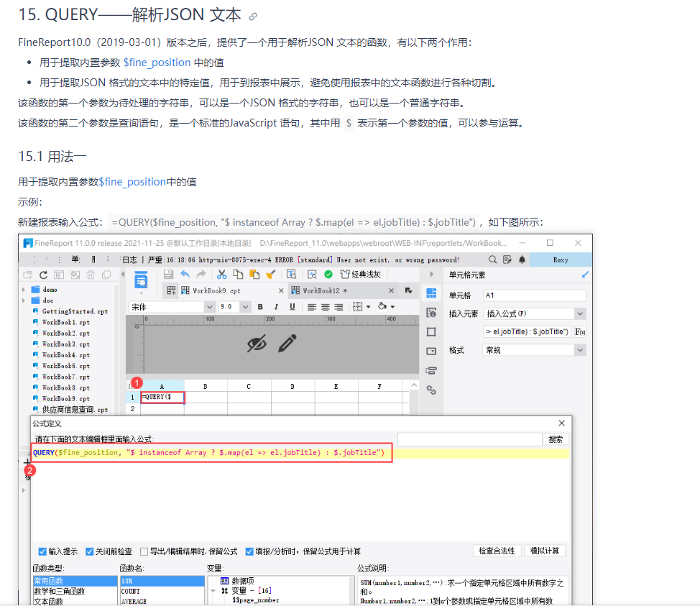Open the cell element blue grid panel icon
The image size is (700, 606).
pyautogui.click(x=431, y=293)
